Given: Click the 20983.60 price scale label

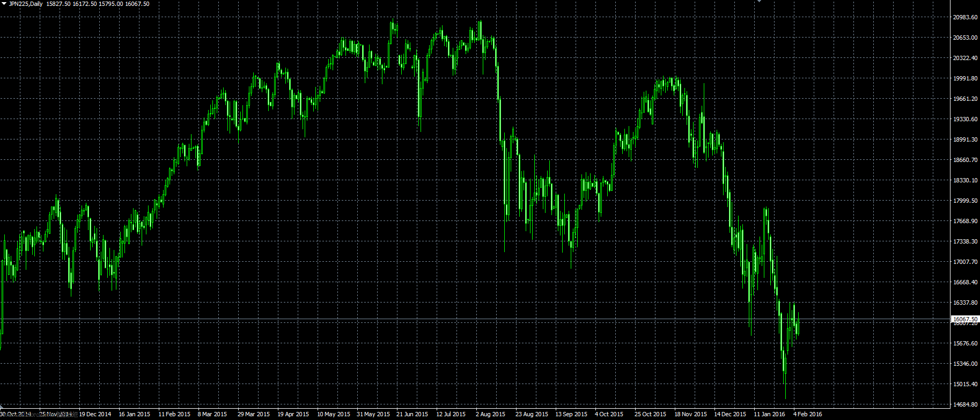Looking at the screenshot, I should click(x=965, y=17).
